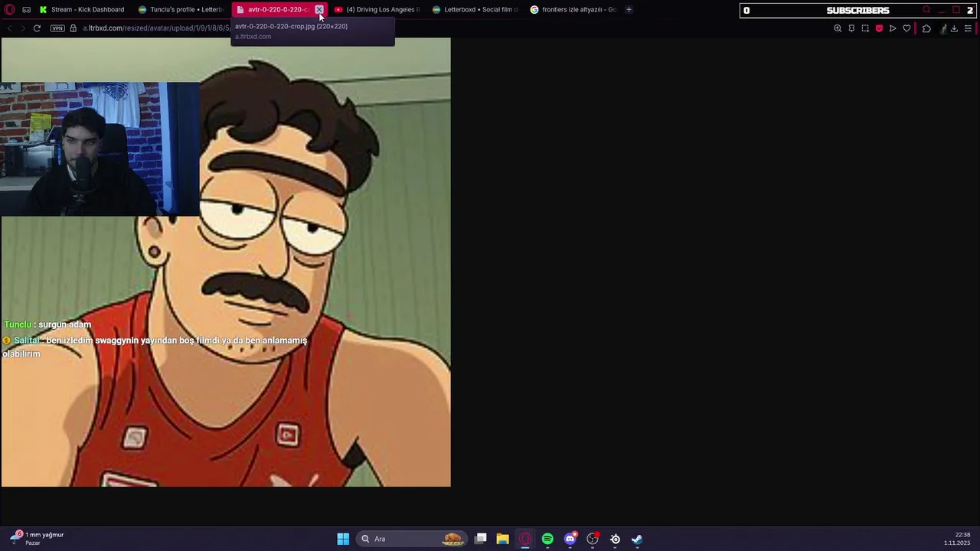Open Discord from the taskbar

point(570,539)
